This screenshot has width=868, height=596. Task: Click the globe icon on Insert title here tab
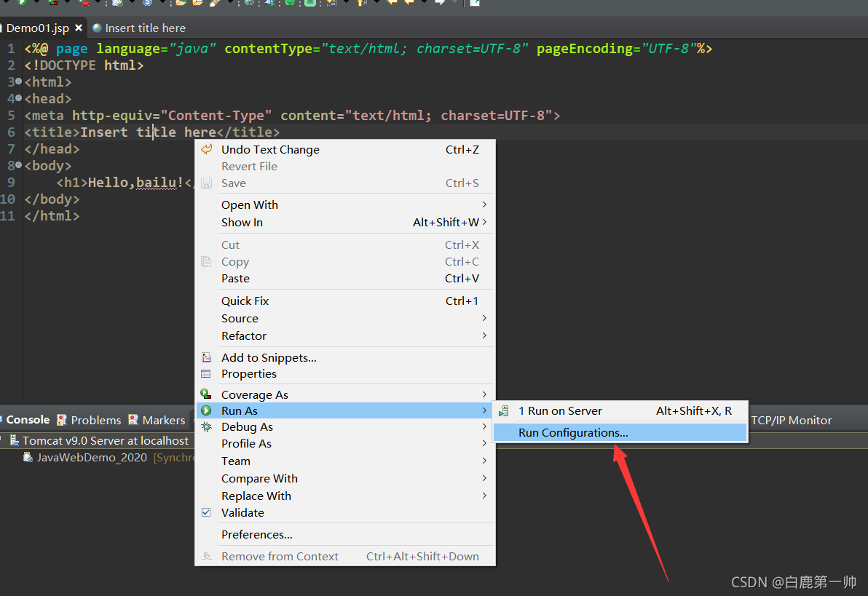point(97,28)
